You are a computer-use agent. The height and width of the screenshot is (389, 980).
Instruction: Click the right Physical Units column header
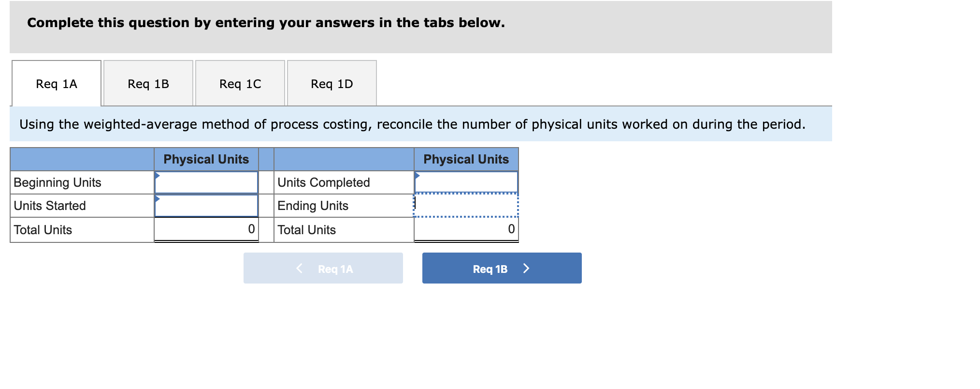[465, 159]
